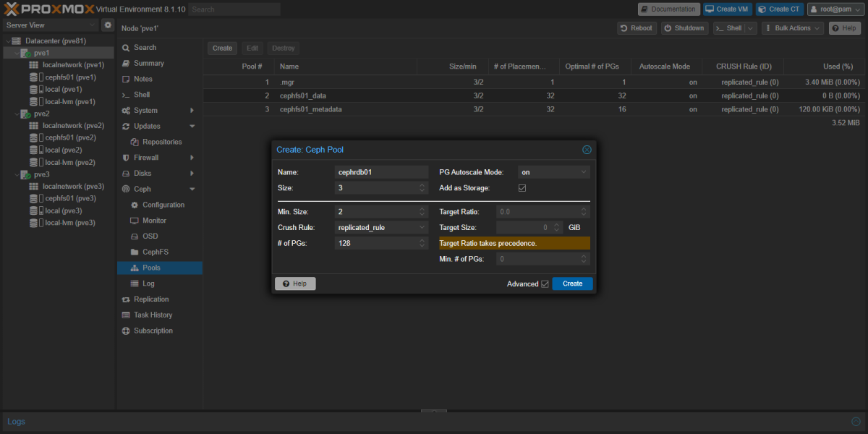Viewport: 868px width, 434px height.
Task: Click Create CT button
Action: (x=780, y=9)
